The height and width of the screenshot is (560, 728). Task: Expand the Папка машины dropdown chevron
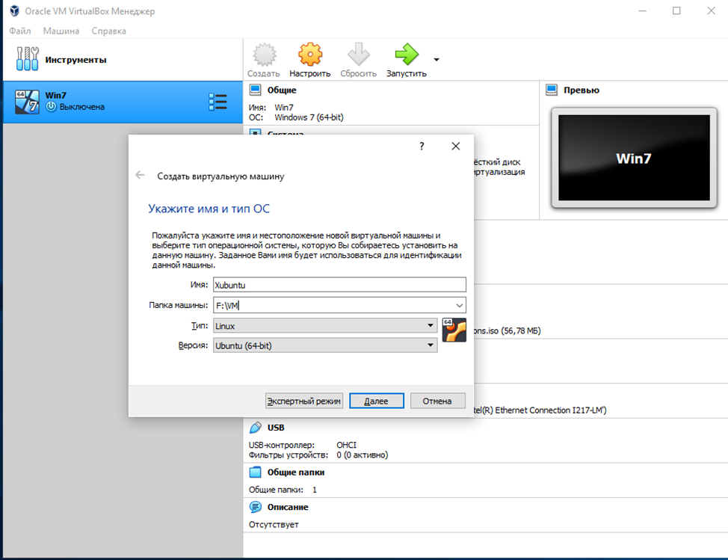tap(459, 306)
